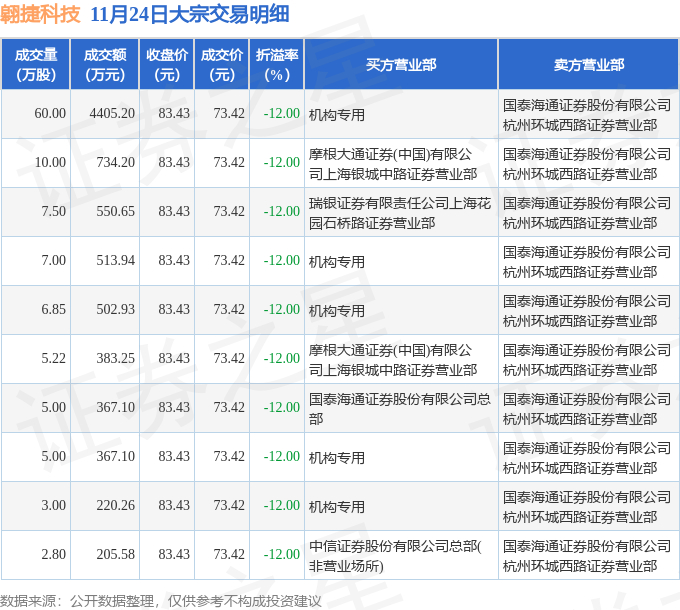The width and height of the screenshot is (680, 610).
Task: Click the 国泰海通证券股份有限公司总部 buyer cell
Action: [x=399, y=408]
